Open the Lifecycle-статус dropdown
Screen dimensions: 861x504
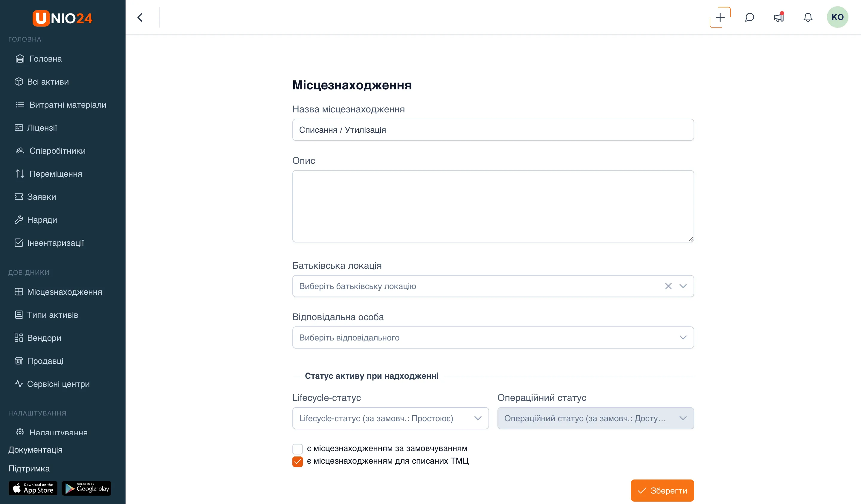tap(390, 418)
